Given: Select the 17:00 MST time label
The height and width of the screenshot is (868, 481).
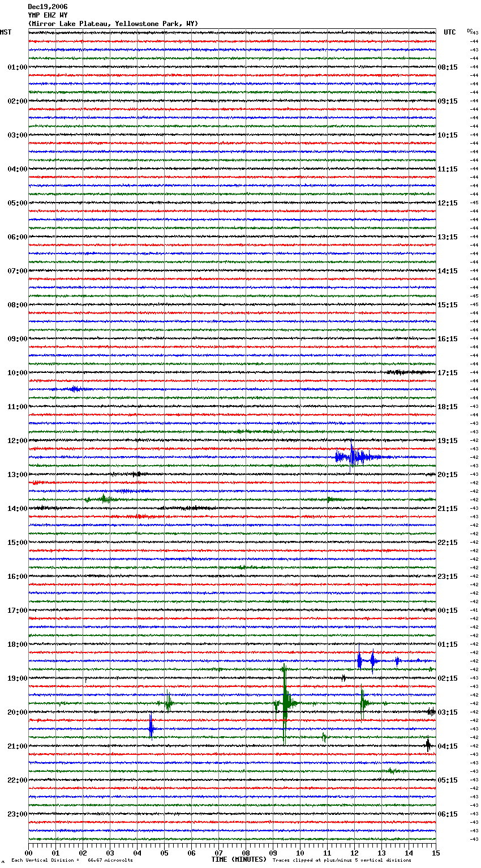Looking at the screenshot, I should (x=18, y=611).
